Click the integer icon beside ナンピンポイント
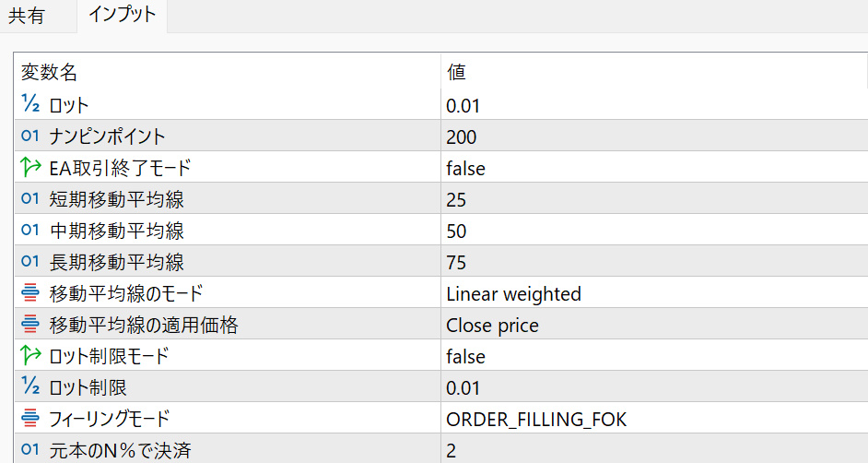Viewport: 868px width, 463px height. (29, 137)
